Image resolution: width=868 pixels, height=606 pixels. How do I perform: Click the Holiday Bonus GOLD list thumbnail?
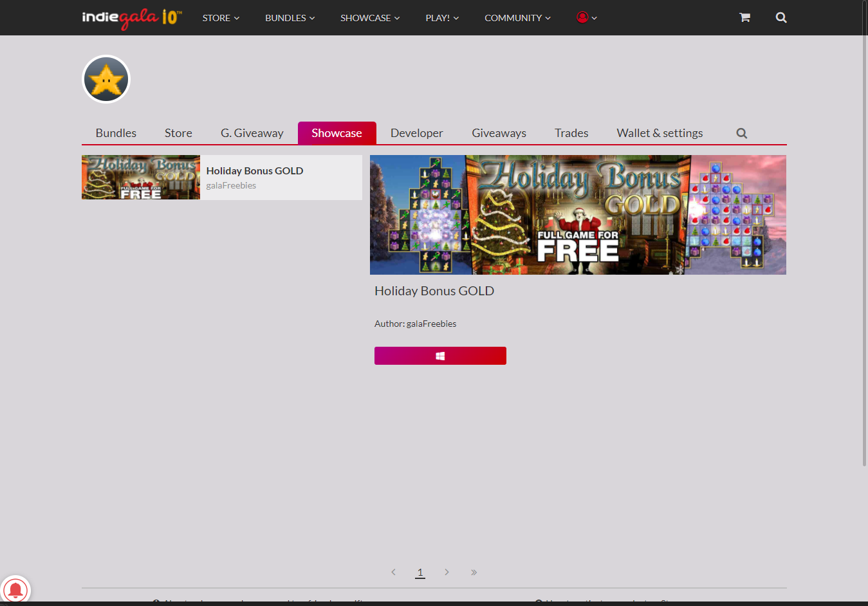tap(141, 178)
